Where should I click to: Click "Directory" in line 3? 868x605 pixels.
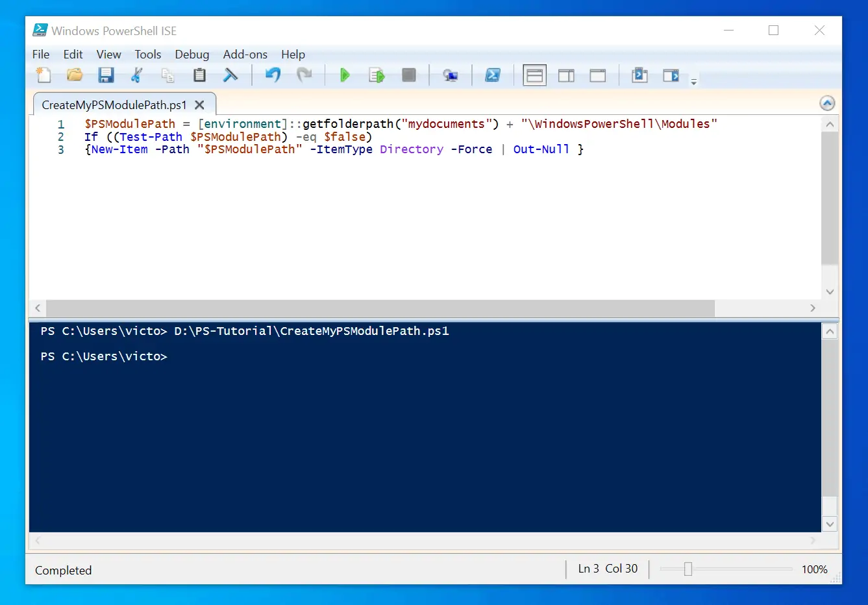tap(412, 149)
